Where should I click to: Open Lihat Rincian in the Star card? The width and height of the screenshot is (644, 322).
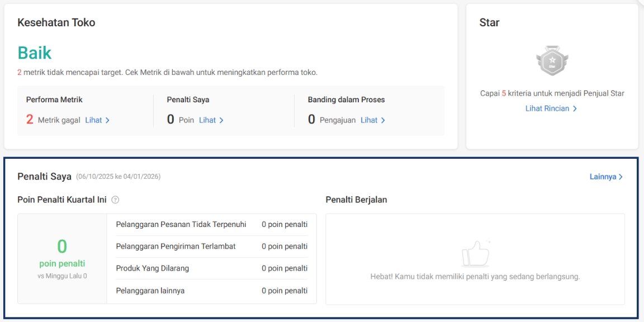pos(552,108)
